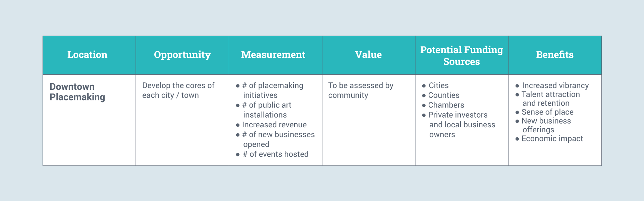Click the 'Increased revenue' measurement item

[274, 125]
